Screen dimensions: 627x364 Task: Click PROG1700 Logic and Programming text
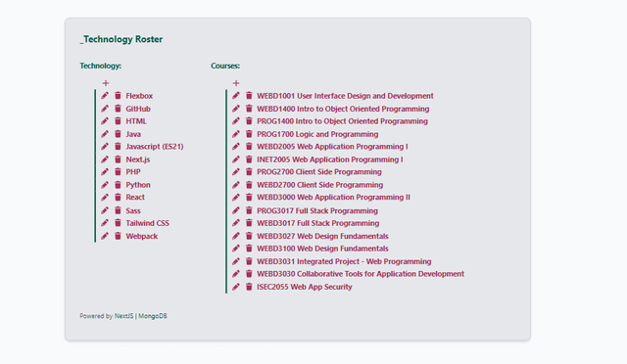click(317, 134)
